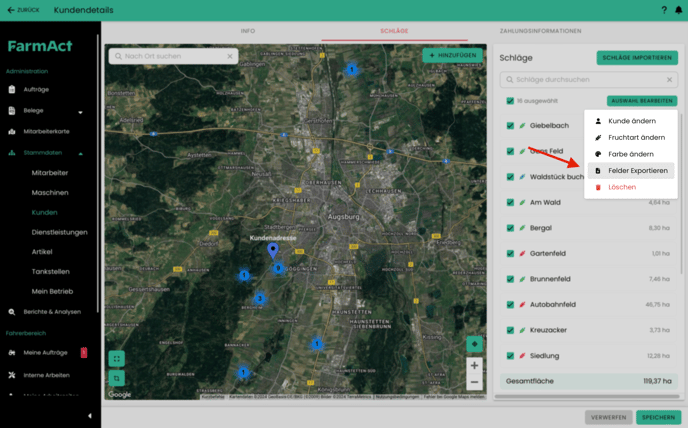Click the cluster marker labeled 3

pos(260,299)
